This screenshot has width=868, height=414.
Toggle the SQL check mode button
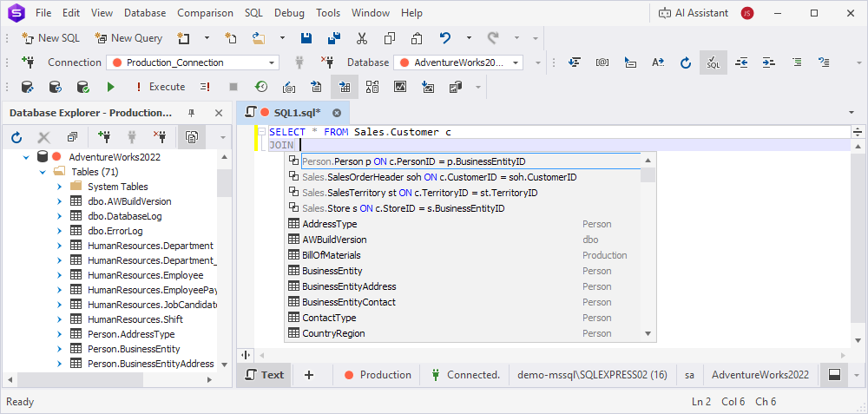pos(713,62)
